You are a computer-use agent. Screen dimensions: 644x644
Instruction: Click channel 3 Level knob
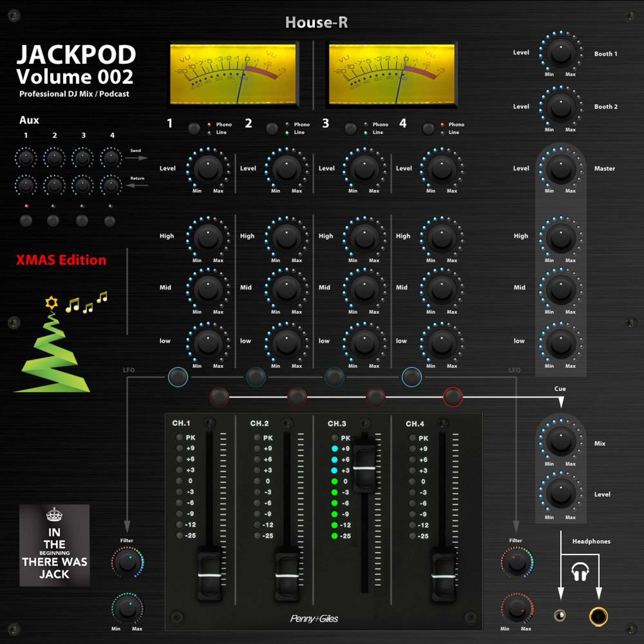(364, 170)
